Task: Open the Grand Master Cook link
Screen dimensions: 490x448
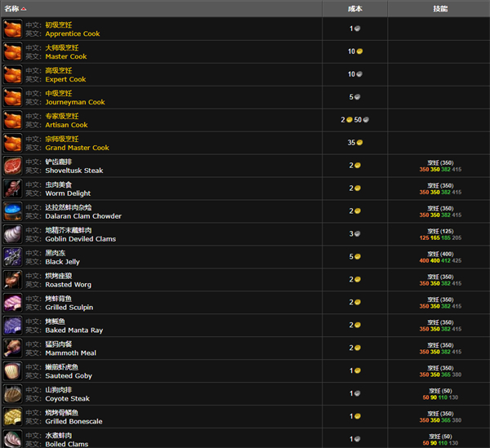Action: coord(77,149)
